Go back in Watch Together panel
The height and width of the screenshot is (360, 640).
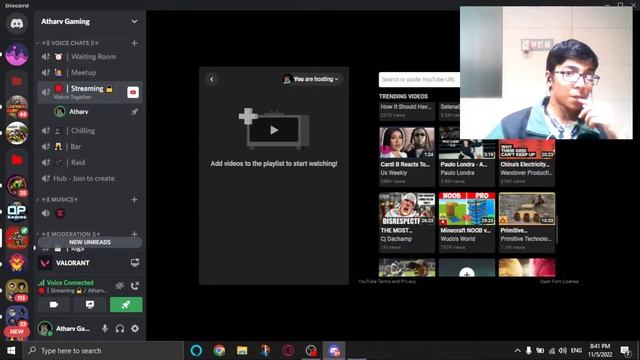coord(211,79)
